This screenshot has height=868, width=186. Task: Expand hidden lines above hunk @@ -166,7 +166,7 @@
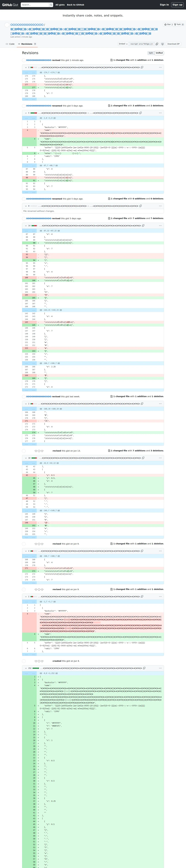click(x=30, y=363)
